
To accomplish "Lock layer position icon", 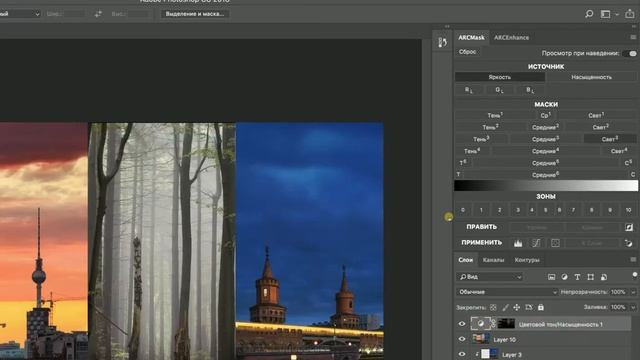I will point(517,307).
